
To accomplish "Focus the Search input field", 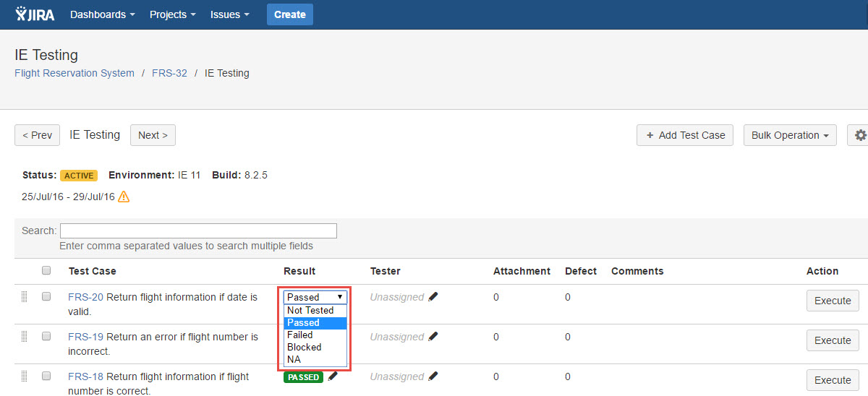I will pyautogui.click(x=198, y=231).
